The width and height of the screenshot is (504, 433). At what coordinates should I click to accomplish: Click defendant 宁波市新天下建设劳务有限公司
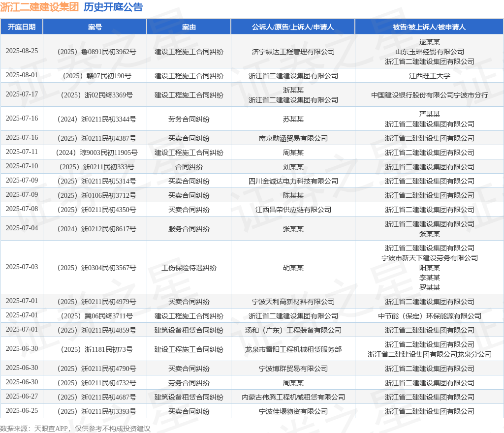429,258
